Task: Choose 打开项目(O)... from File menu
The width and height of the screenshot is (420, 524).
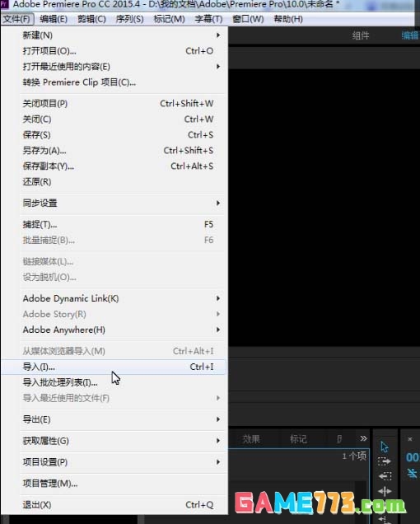Action: (x=114, y=51)
